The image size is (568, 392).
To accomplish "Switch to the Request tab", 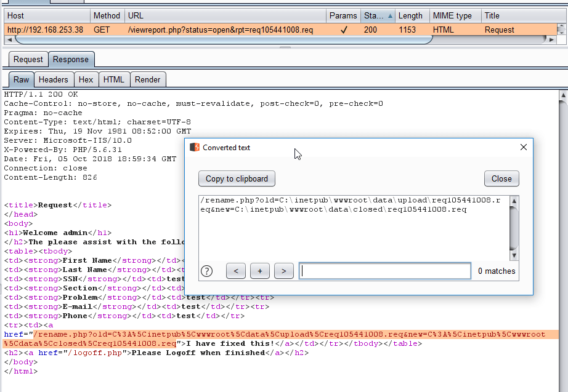I will pos(28,60).
